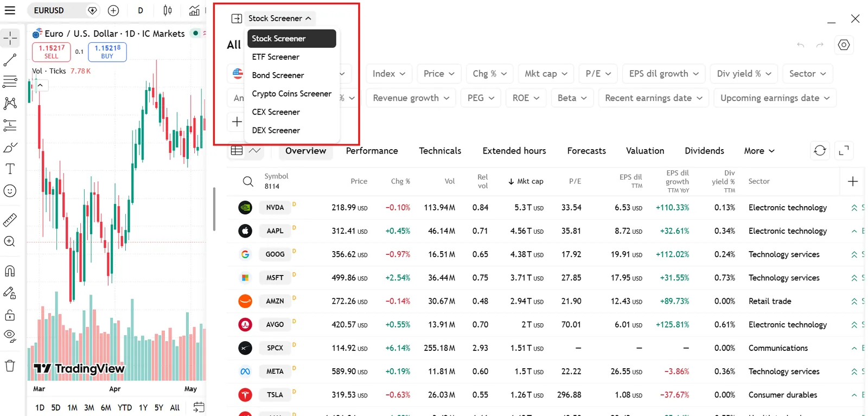This screenshot has height=416, width=868.
Task: Switch to the Technicals tab
Action: pos(440,151)
